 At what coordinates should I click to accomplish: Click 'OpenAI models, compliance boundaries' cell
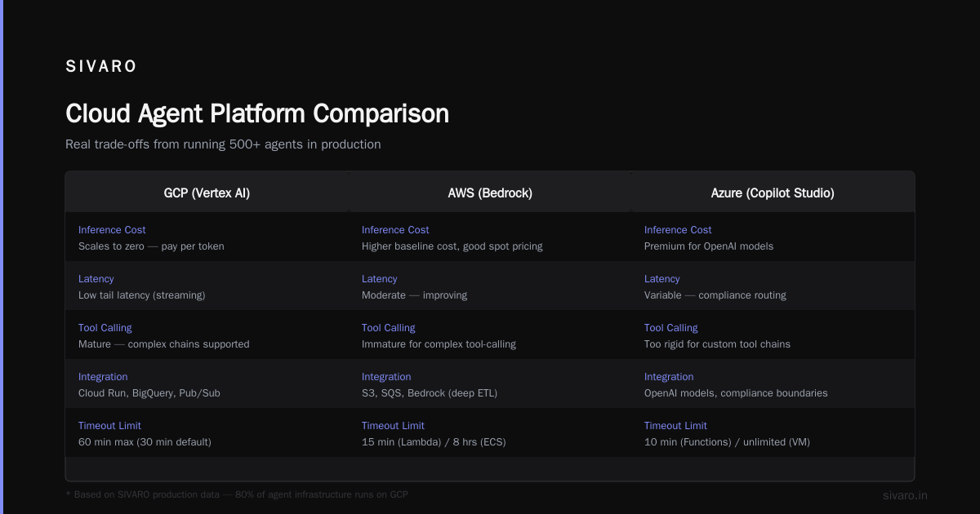pos(736,393)
